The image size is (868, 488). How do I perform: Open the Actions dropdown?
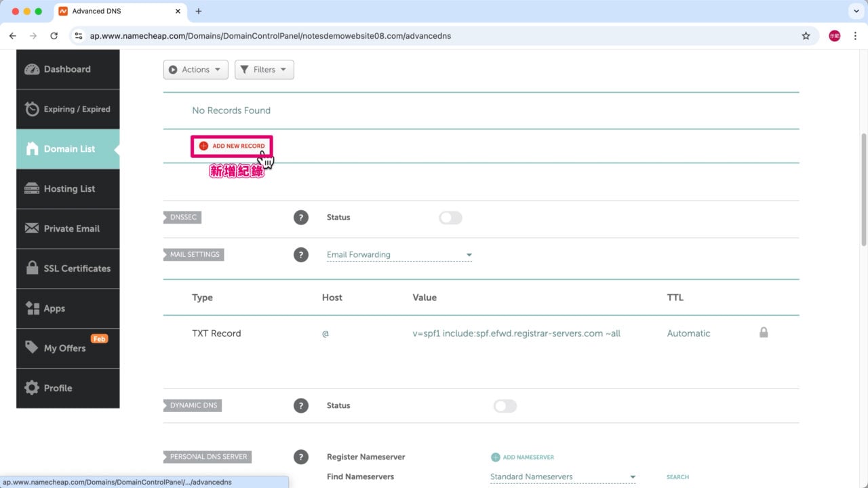tap(195, 69)
